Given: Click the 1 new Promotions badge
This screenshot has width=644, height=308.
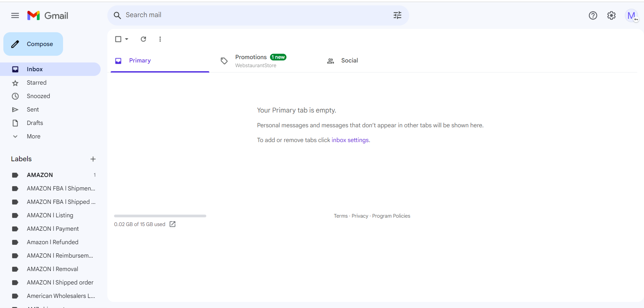Looking at the screenshot, I should 278,57.
